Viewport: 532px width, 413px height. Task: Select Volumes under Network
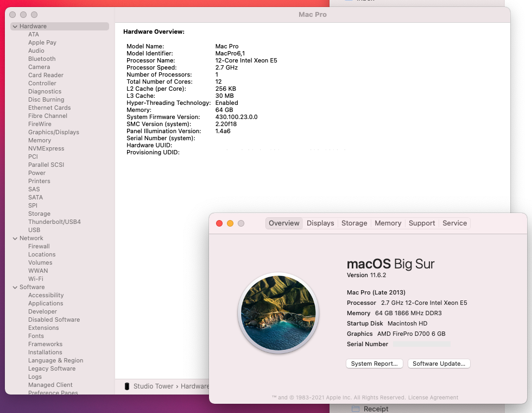tap(40, 262)
